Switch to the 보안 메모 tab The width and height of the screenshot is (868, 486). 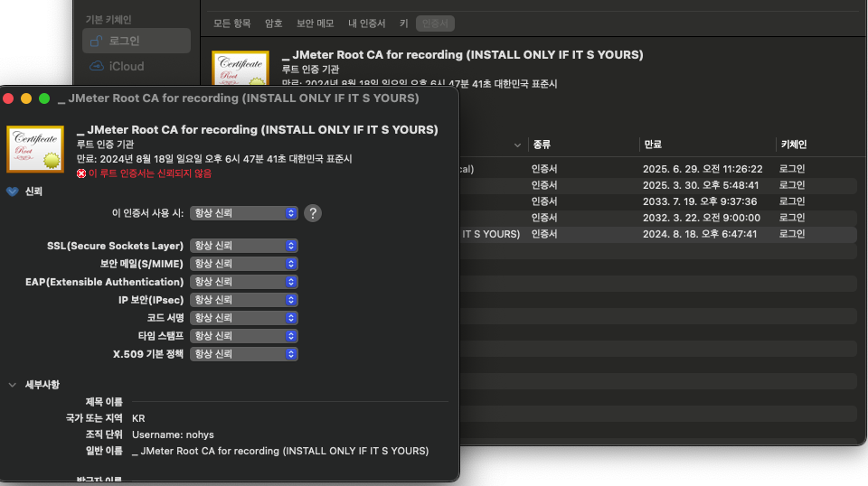coord(315,23)
